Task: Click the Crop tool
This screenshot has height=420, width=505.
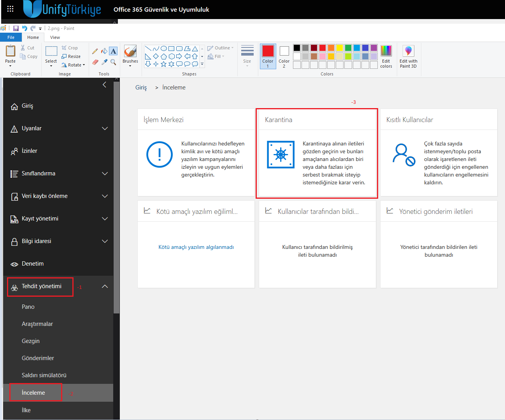Action: pos(70,48)
